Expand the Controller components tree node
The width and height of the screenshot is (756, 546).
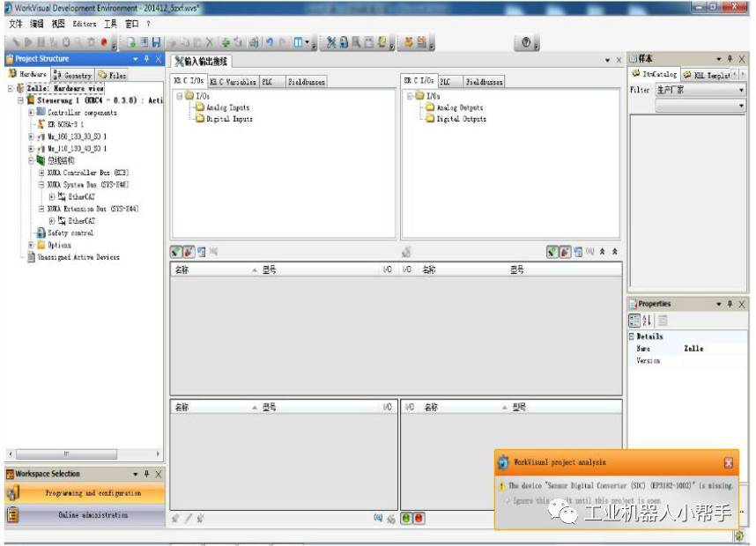tap(32, 113)
